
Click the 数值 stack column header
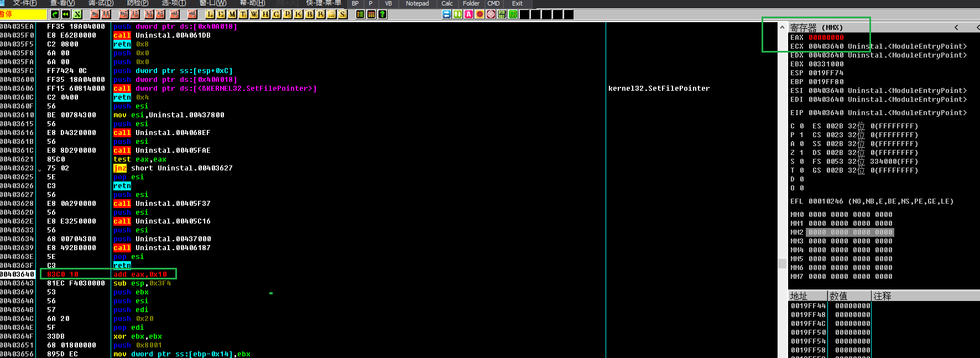849,296
